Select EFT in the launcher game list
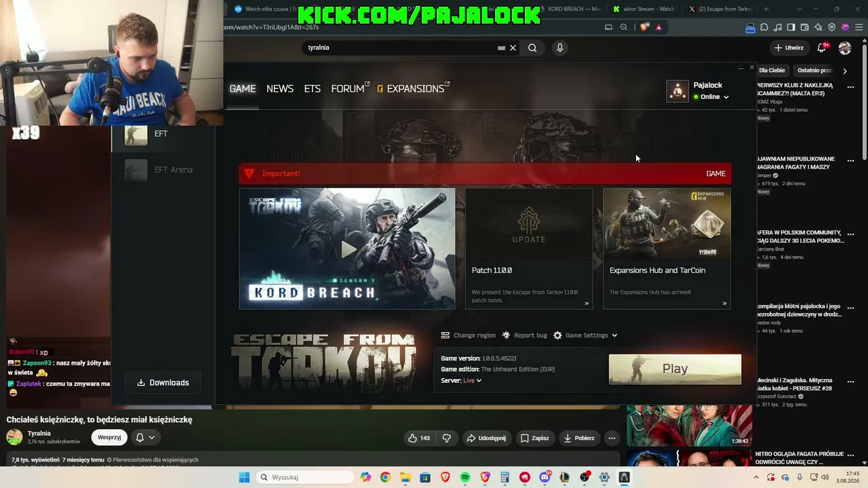The image size is (868, 488). 163,134
